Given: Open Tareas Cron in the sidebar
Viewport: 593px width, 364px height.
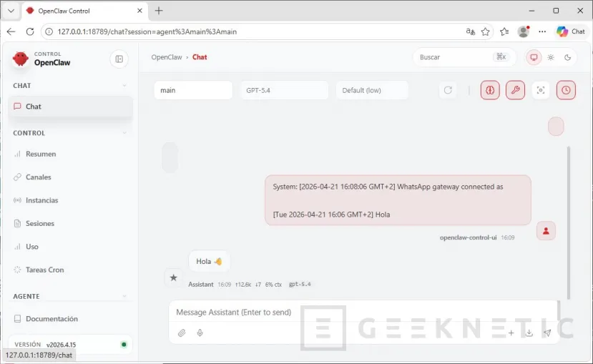Looking at the screenshot, I should (70, 270).
